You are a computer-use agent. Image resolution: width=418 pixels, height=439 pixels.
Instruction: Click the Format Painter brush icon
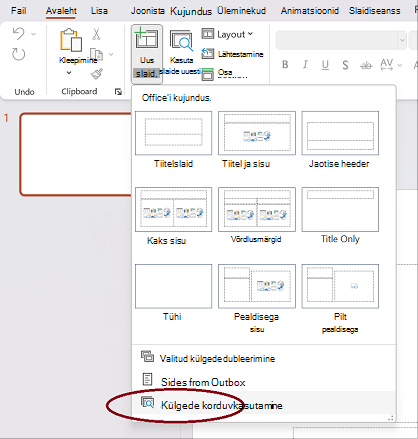click(97, 74)
